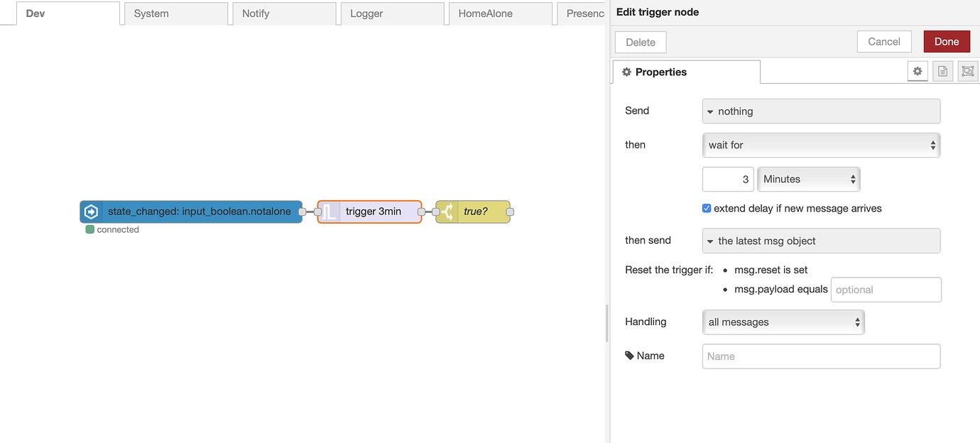This screenshot has width=980, height=443.
Task: Switch to the HomeAlone flow tab
Action: [x=500, y=13]
